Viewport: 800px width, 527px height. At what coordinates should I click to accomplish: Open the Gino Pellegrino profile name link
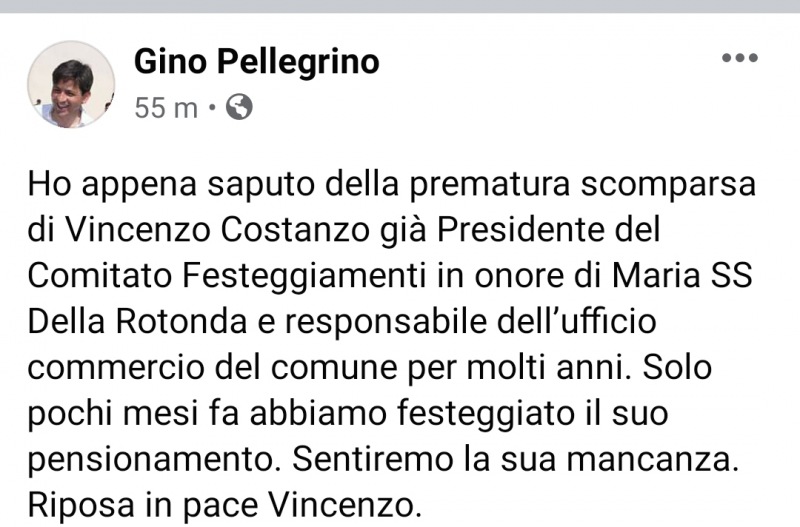click(257, 62)
